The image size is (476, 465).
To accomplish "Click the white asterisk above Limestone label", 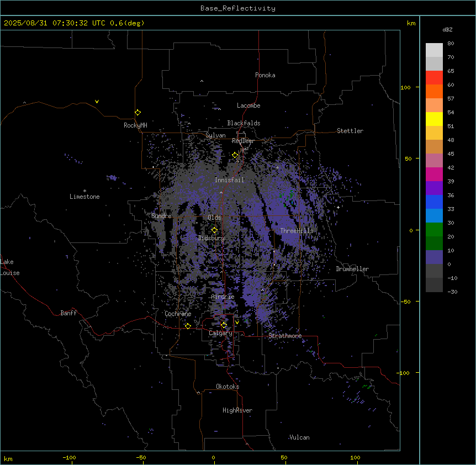I will point(84,191).
